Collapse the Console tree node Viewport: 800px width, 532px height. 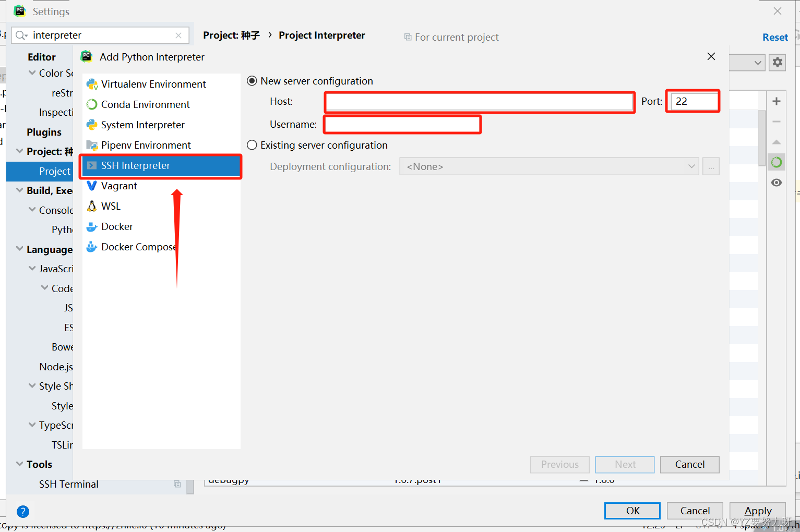32,210
